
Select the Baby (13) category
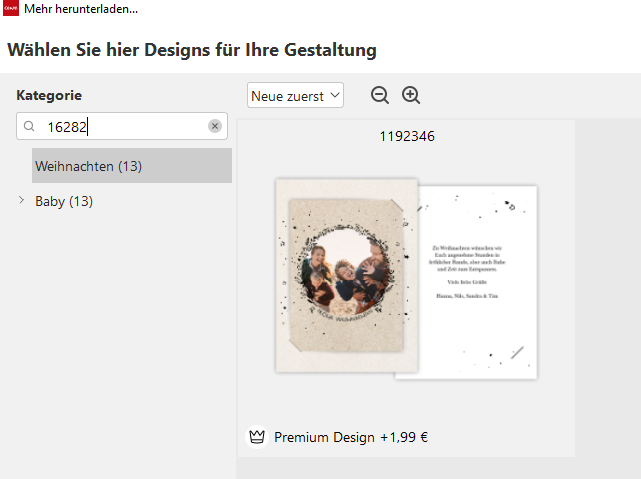pyautogui.click(x=64, y=201)
